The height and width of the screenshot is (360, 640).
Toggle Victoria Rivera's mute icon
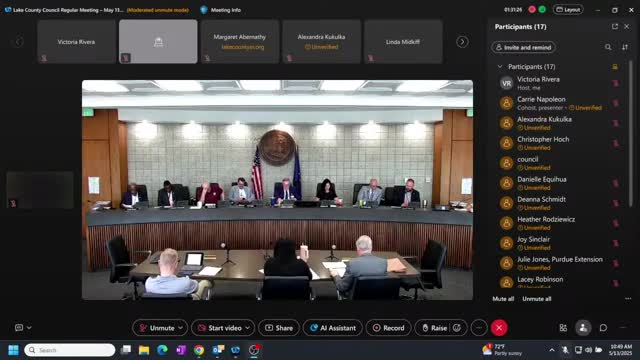point(616,83)
